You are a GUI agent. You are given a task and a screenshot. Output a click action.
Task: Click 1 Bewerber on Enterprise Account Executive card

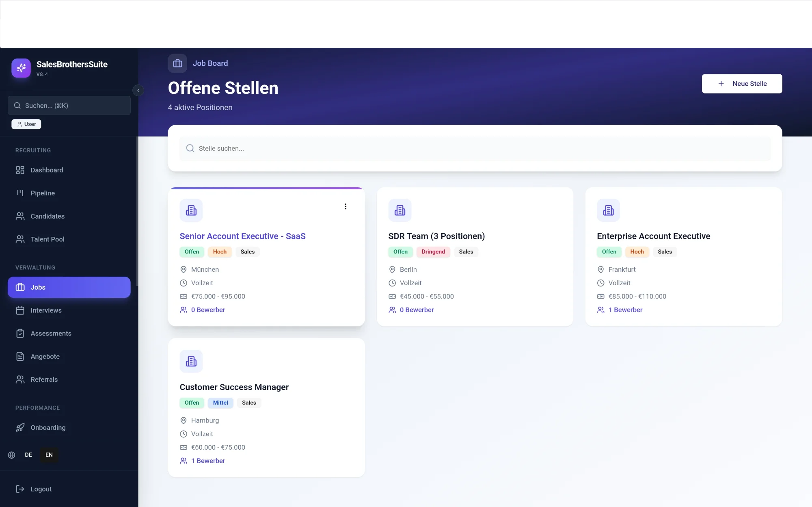(x=625, y=310)
